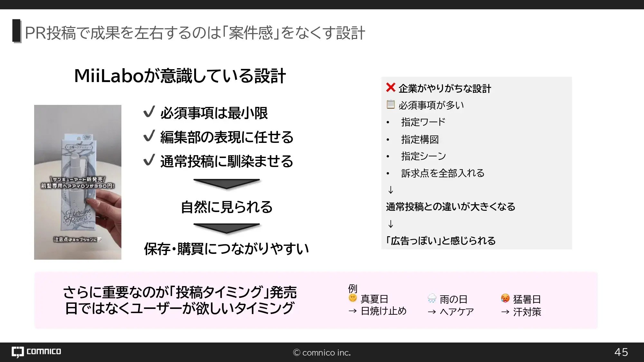Click the checkmark beside 必須事項は最小限
Image resolution: width=644 pixels, height=362 pixels.
point(149,111)
